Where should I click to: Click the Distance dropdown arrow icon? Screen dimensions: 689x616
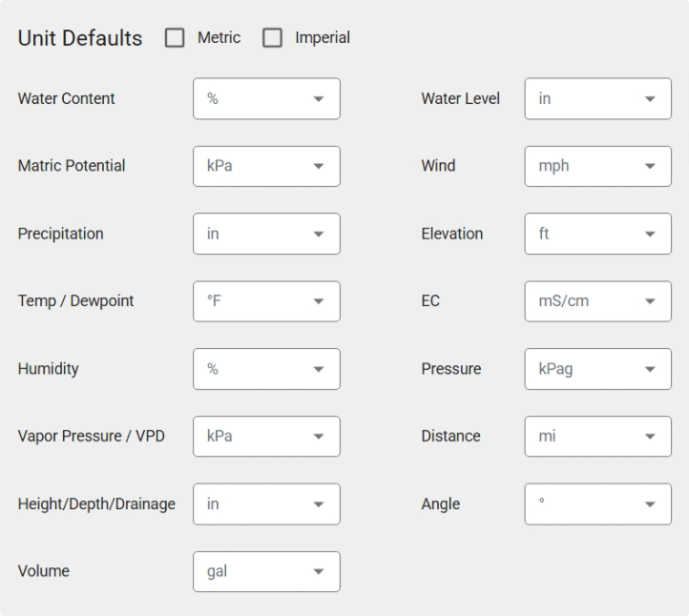[x=651, y=437]
